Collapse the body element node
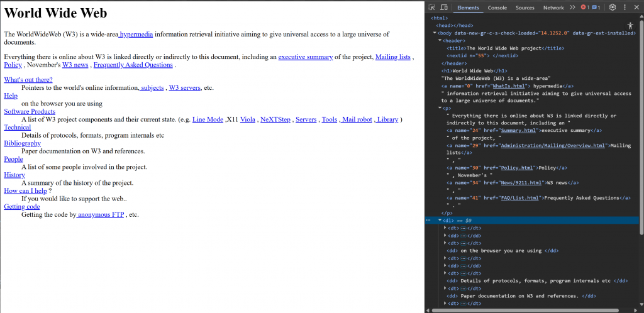The image size is (644, 313). click(435, 33)
